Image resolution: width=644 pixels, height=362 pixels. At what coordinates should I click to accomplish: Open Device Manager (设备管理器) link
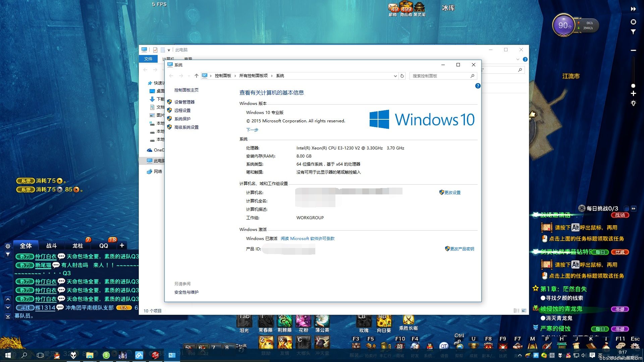(184, 102)
